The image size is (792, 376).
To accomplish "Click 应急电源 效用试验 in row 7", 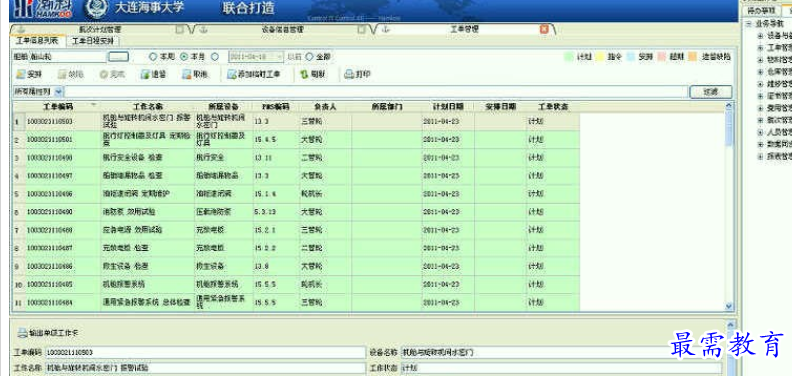I will tap(132, 230).
